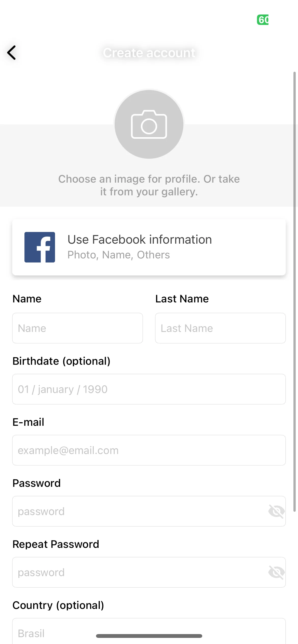The width and height of the screenshot is (298, 644).
Task: Focus the Name input field
Action: (77, 328)
